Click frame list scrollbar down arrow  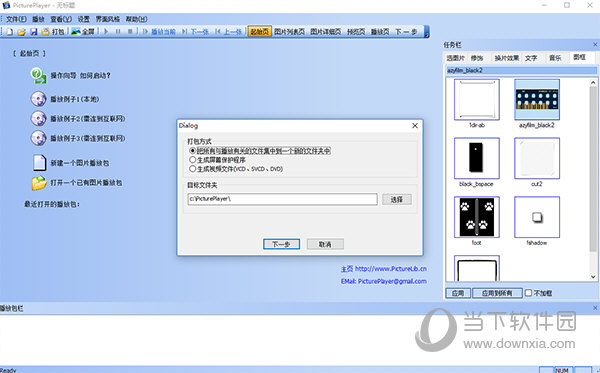(x=593, y=277)
